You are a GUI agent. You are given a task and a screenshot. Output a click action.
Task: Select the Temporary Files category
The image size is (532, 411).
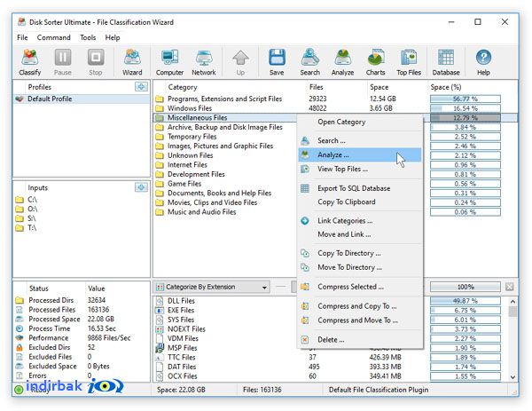192,137
